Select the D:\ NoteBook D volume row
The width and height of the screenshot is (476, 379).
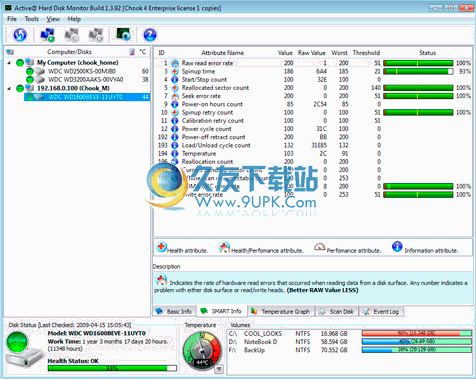click(x=349, y=342)
